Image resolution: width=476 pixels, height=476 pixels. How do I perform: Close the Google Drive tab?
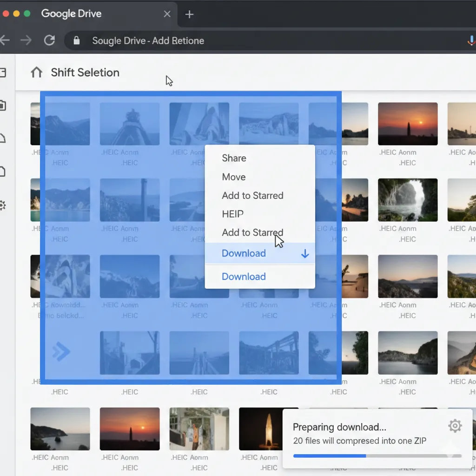[167, 14]
